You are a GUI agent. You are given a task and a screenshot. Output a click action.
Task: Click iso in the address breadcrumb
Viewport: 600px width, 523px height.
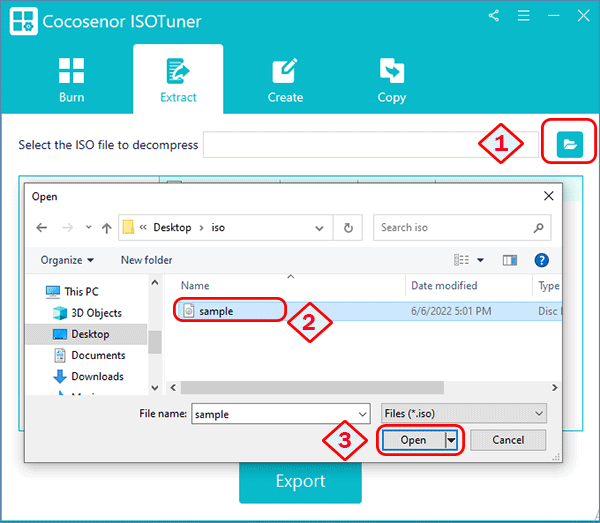[218, 228]
